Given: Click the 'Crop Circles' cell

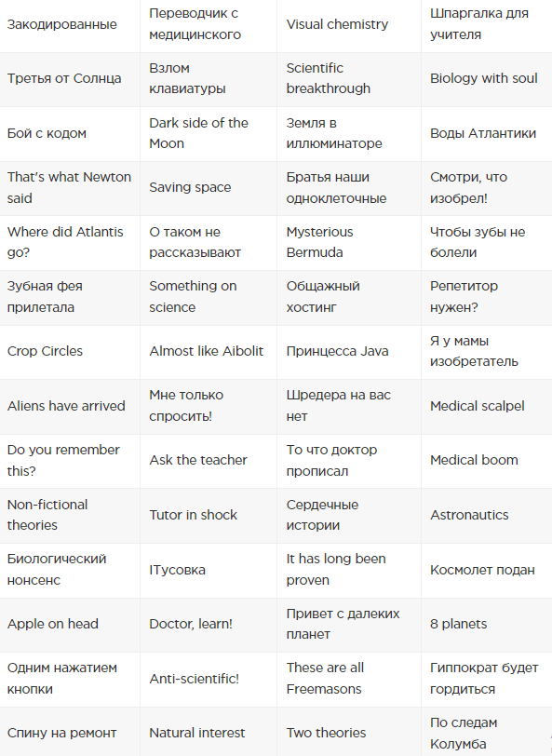Looking at the screenshot, I should click(70, 352).
